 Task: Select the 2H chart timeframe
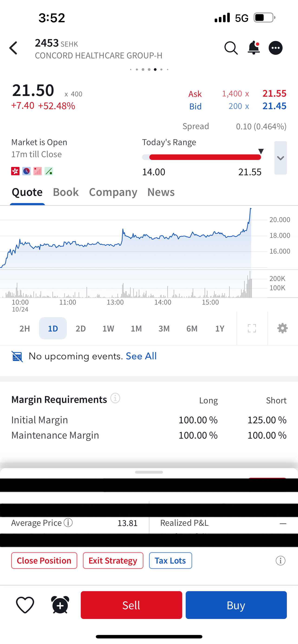[25, 328]
